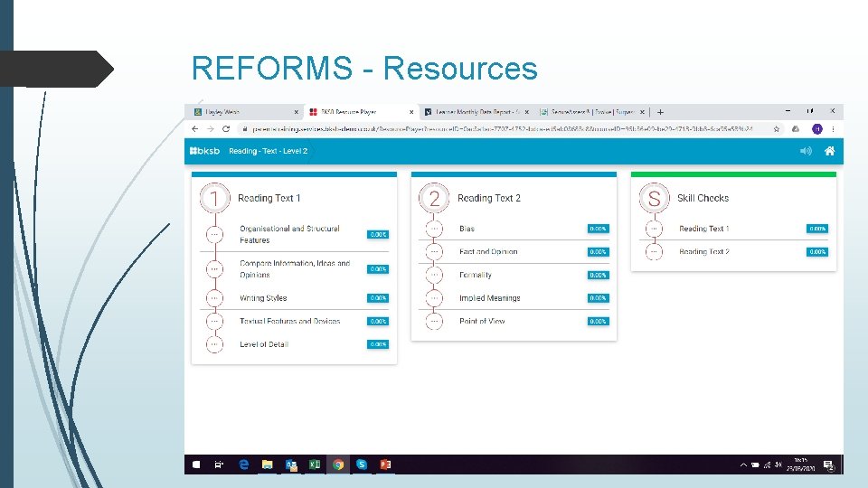This screenshot has width=868, height=488.
Task: Click the Writing Styles step circle
Action: (x=215, y=297)
